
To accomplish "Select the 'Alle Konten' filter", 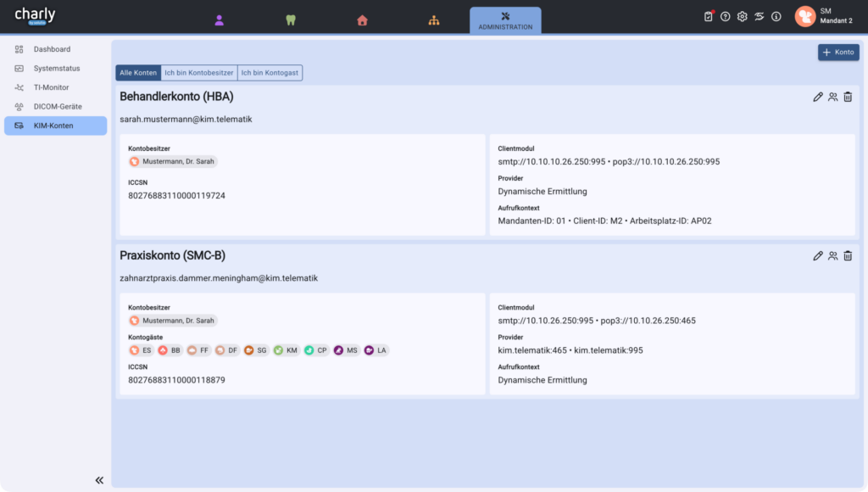I will click(x=138, y=73).
